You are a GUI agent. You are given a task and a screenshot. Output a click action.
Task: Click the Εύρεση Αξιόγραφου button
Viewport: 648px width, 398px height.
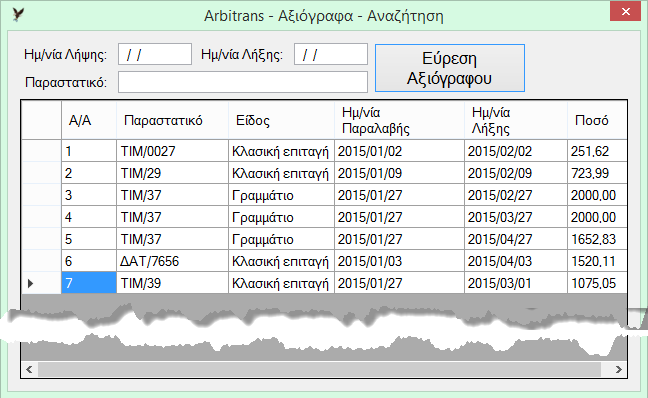450,68
